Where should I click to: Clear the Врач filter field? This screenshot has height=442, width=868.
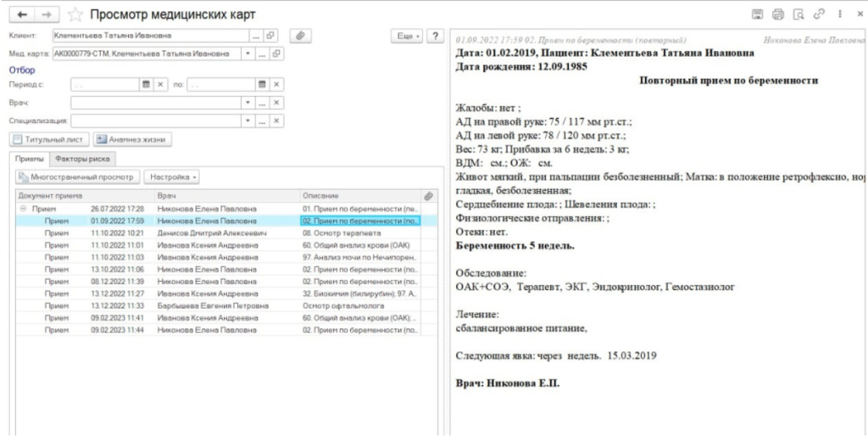click(x=275, y=103)
